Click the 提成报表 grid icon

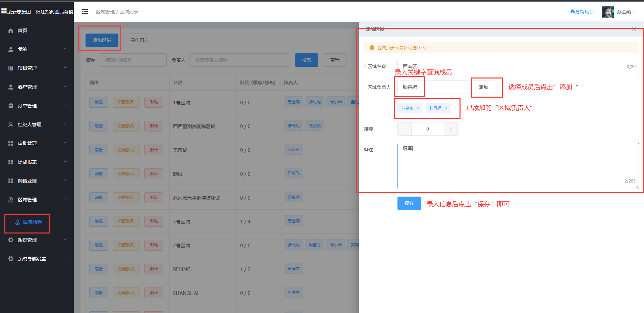(x=11, y=162)
